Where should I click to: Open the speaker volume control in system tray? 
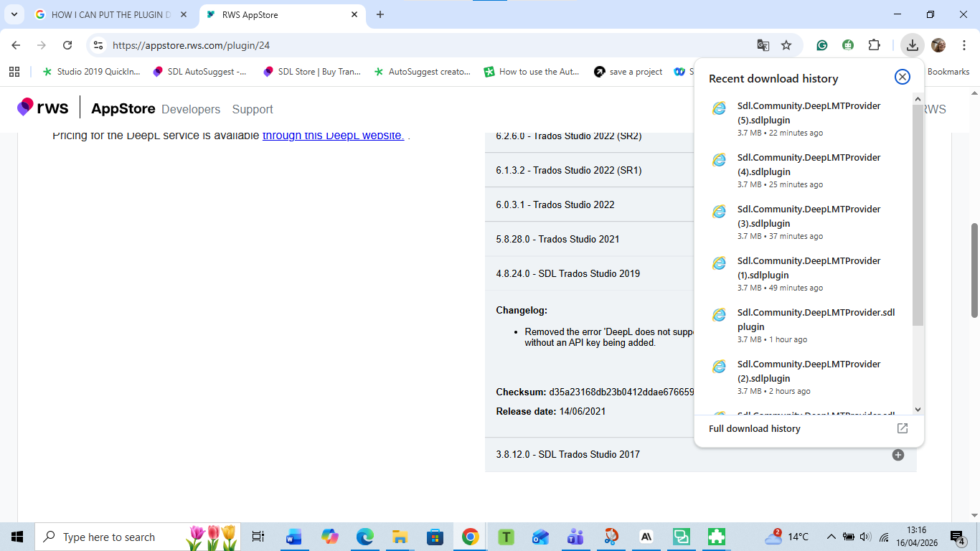[x=864, y=536]
